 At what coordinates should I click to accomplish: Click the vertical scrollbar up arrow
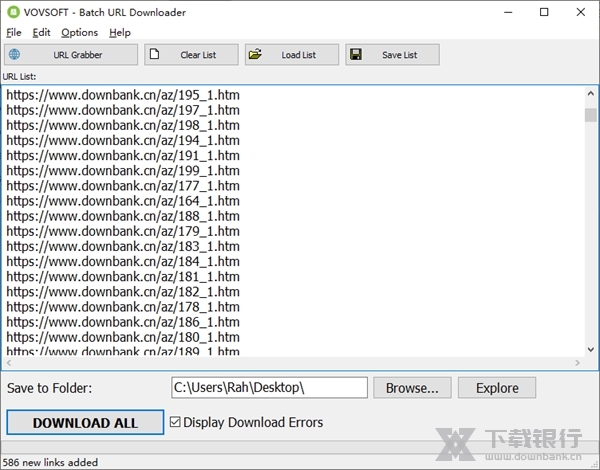point(590,93)
